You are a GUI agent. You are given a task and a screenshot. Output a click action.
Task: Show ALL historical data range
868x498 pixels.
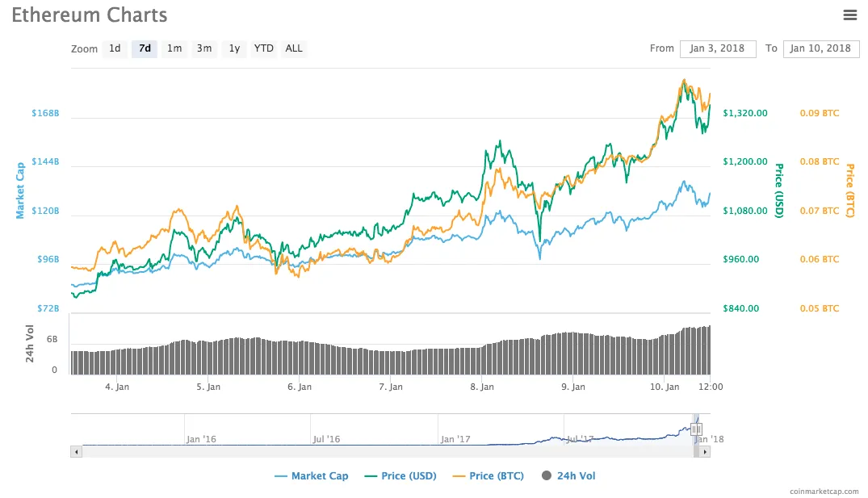click(294, 48)
